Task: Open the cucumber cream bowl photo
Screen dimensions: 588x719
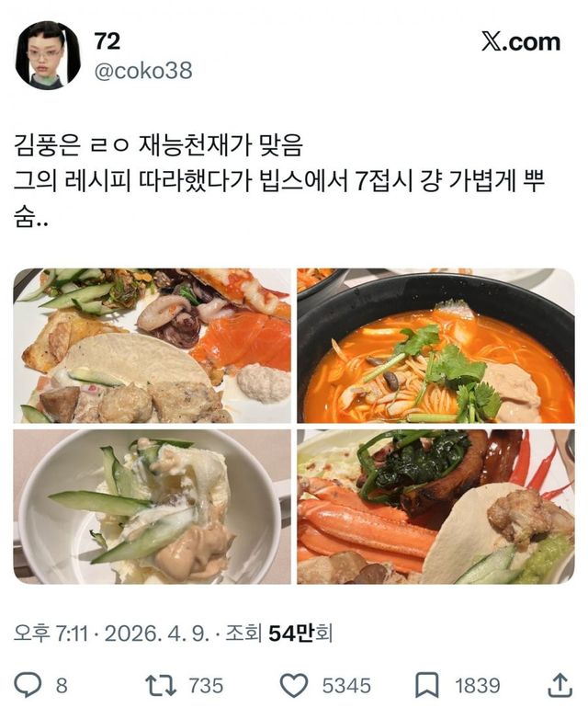Action: click(152, 507)
